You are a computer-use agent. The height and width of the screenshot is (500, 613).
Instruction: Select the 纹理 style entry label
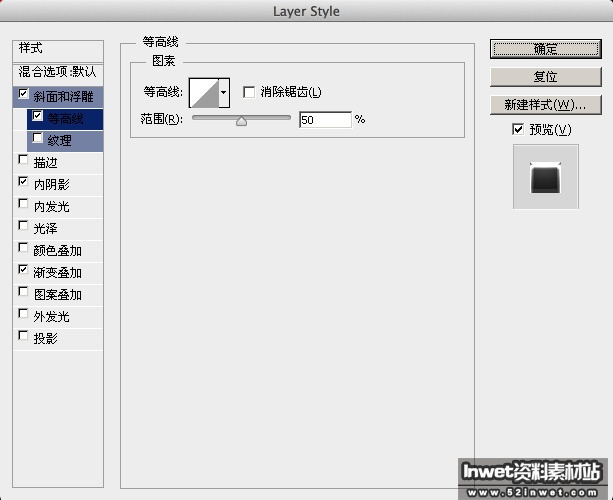click(x=59, y=141)
